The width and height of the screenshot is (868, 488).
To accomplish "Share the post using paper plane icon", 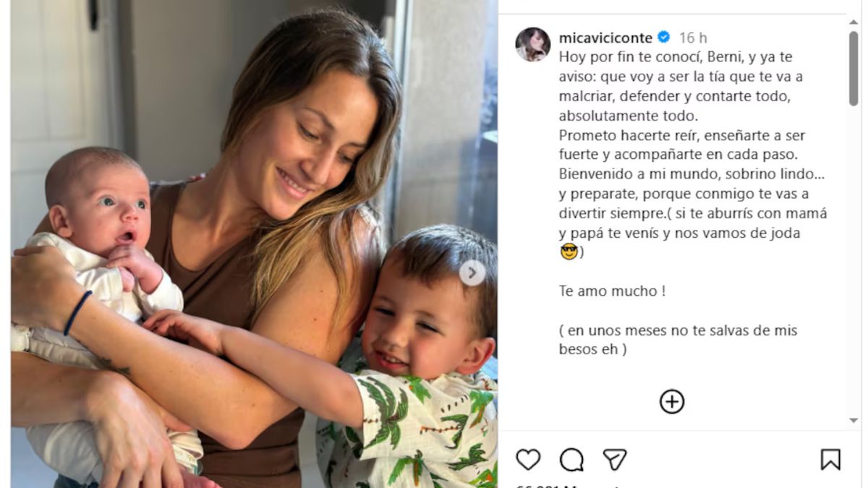I will pyautogui.click(x=614, y=459).
